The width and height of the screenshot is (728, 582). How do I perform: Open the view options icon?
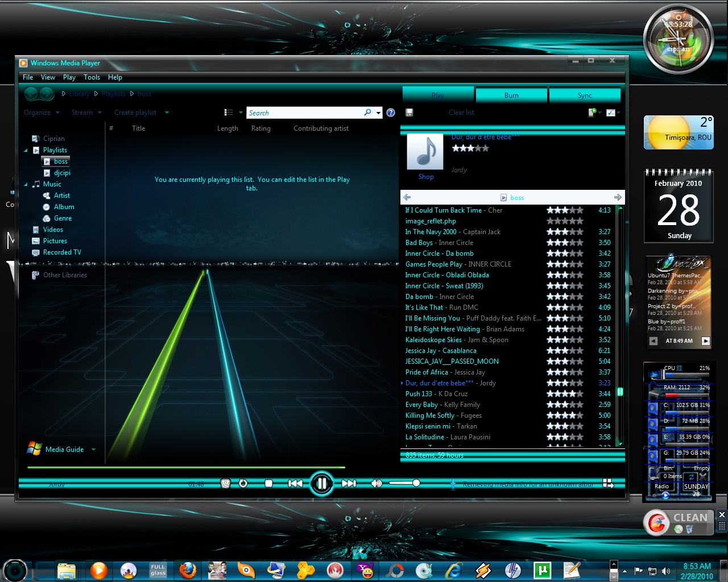pos(229,113)
